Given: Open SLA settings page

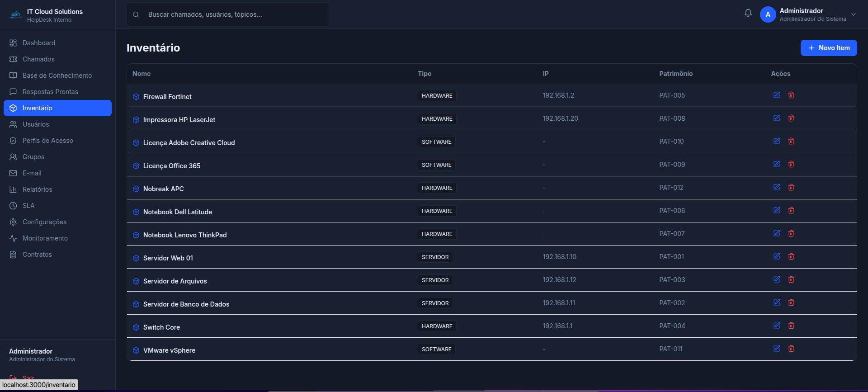Looking at the screenshot, I should (57, 206).
